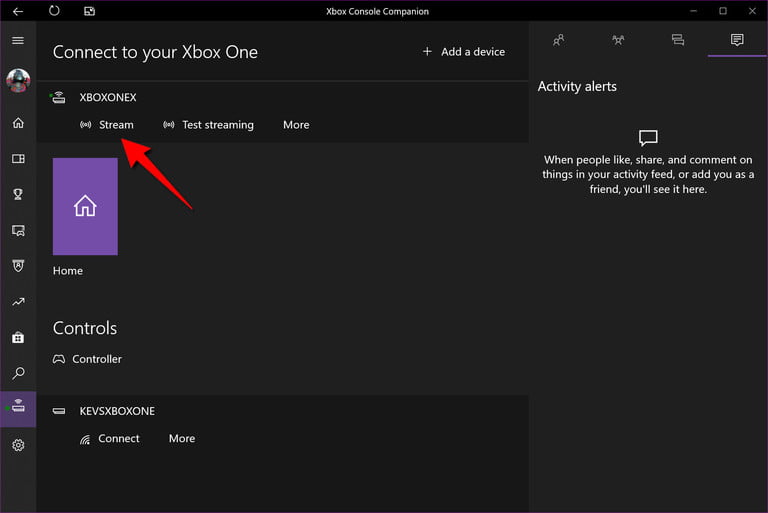Open the Microsoft Store bag icon
This screenshot has height=513, width=768.
click(x=18, y=338)
